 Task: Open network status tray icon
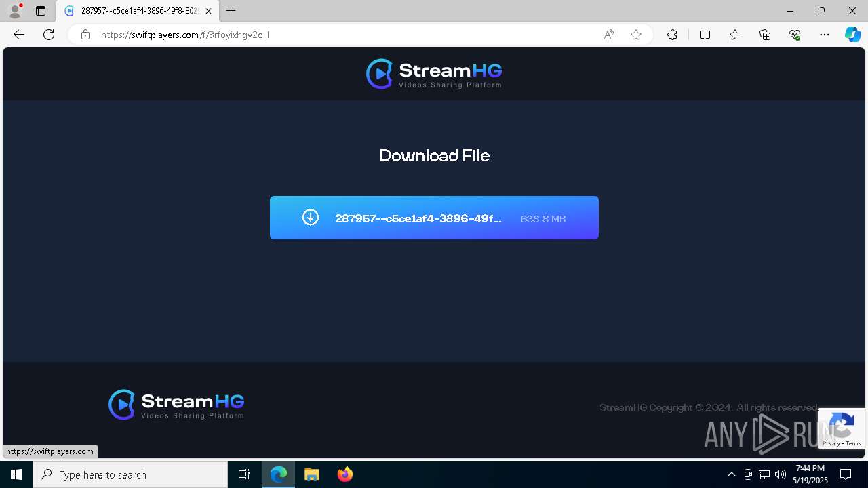point(764,474)
